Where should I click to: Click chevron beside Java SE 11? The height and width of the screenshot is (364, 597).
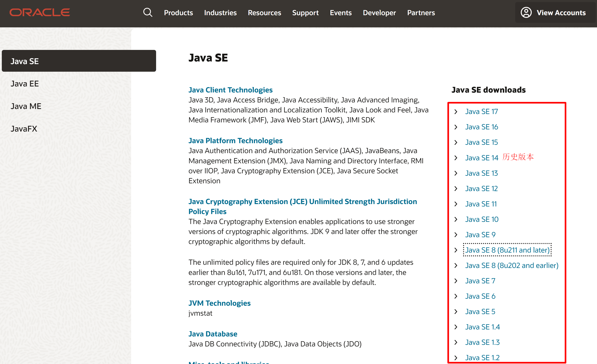(456, 204)
